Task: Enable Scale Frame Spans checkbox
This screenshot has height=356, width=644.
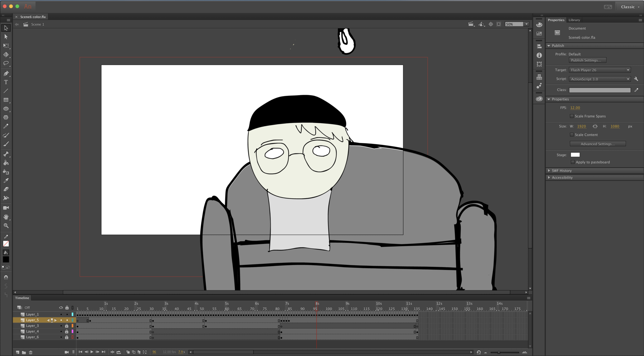Action: pyautogui.click(x=572, y=116)
